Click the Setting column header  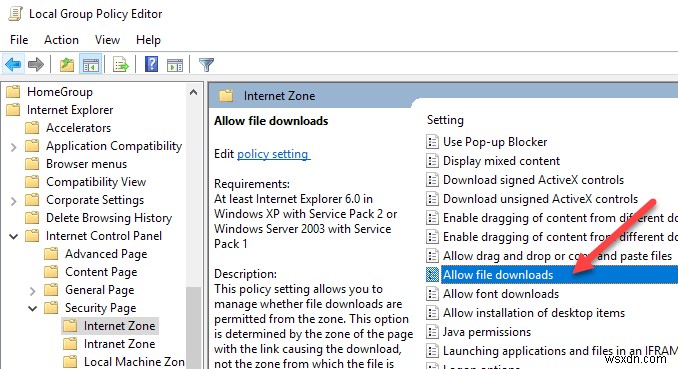tap(445, 120)
